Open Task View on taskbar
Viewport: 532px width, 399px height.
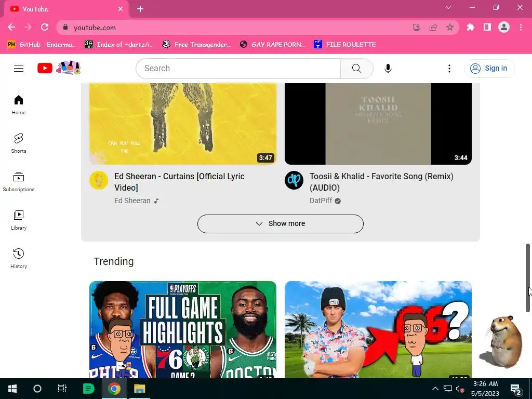click(62, 389)
